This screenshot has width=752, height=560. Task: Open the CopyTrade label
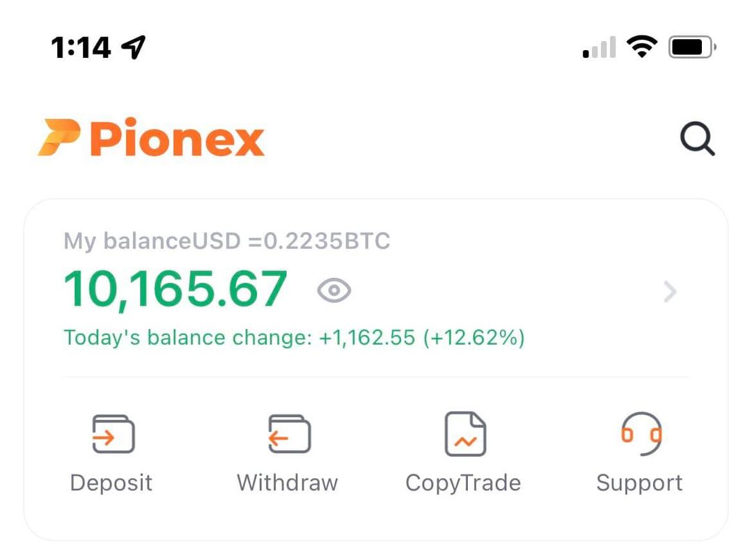pos(463,483)
